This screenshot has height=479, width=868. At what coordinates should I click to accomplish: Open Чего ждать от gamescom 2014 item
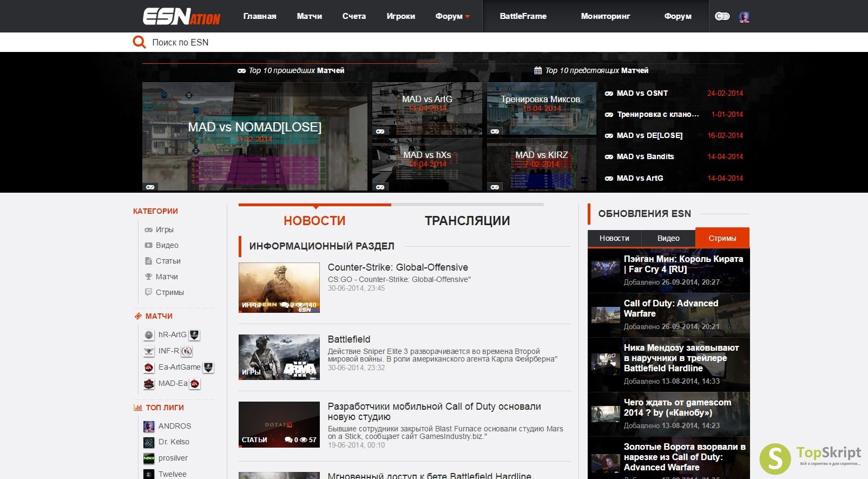coord(677,408)
